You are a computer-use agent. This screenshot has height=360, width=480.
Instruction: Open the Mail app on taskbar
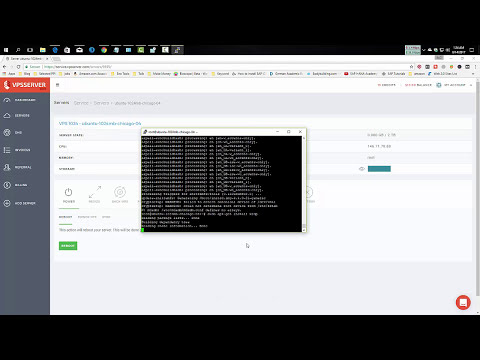79,50
